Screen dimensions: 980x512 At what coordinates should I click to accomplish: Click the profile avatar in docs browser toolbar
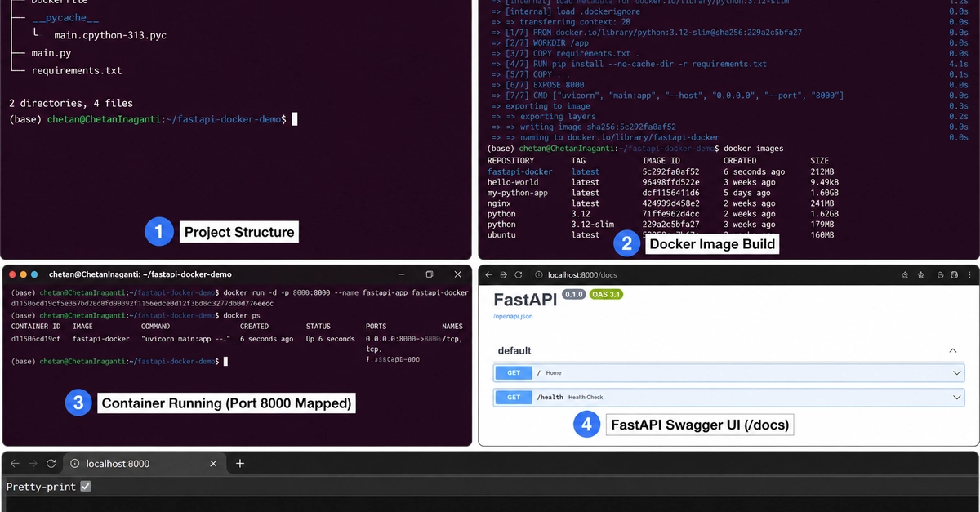click(954, 275)
